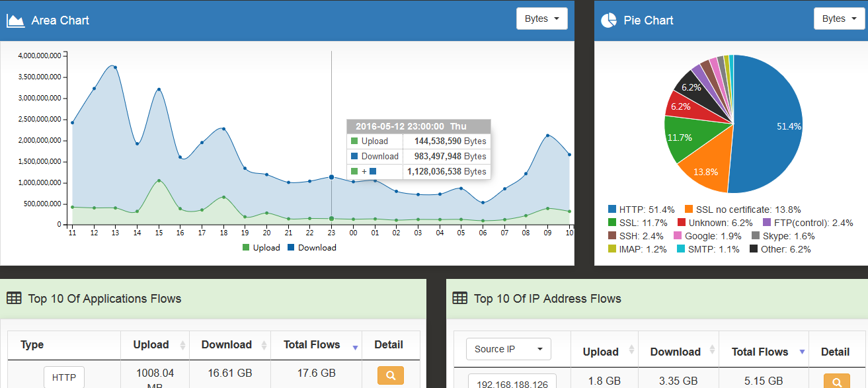Screen dimensions: 868x388
Task: Click the Applications Flows table icon
Action: pyautogui.click(x=14, y=299)
